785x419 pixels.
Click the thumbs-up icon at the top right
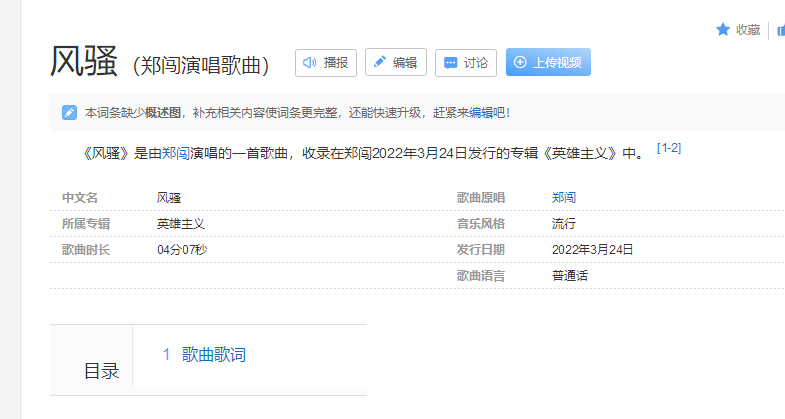(780, 30)
